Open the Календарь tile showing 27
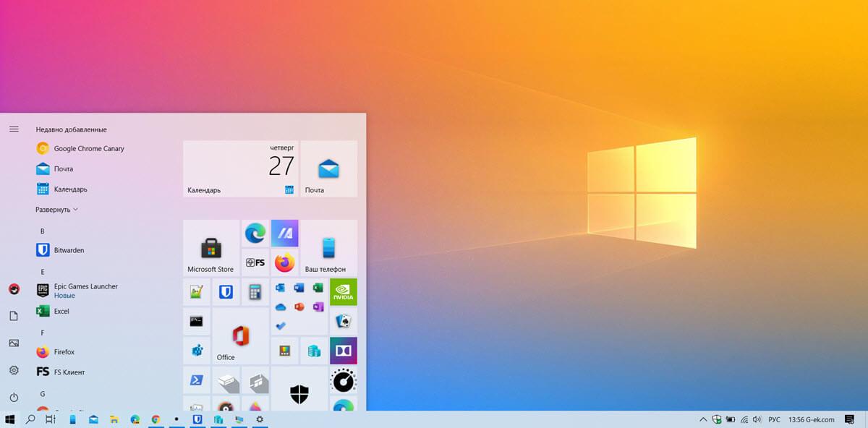This screenshot has height=428, width=868. (240, 168)
